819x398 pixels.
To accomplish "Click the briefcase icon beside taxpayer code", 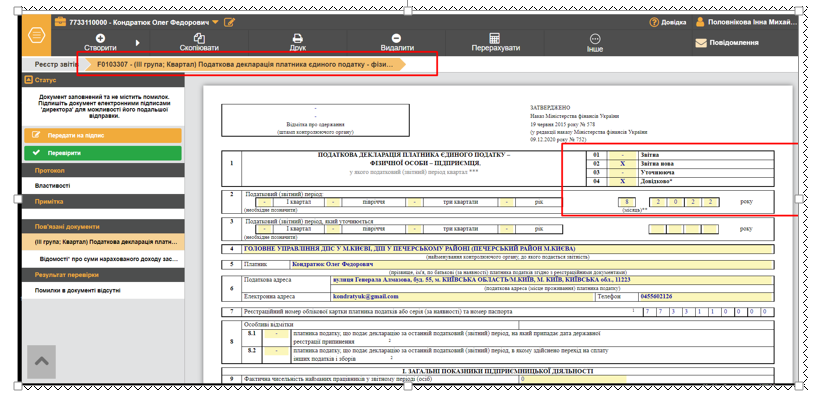I will click(x=60, y=22).
